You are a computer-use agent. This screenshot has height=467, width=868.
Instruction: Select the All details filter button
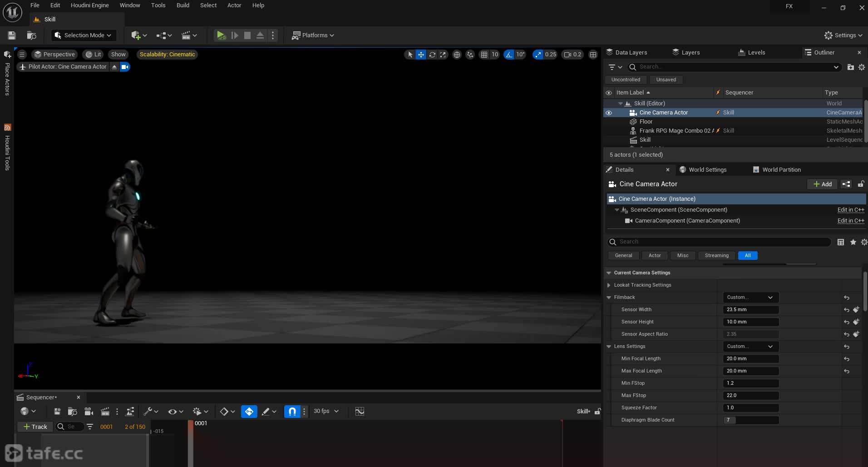pyautogui.click(x=748, y=256)
